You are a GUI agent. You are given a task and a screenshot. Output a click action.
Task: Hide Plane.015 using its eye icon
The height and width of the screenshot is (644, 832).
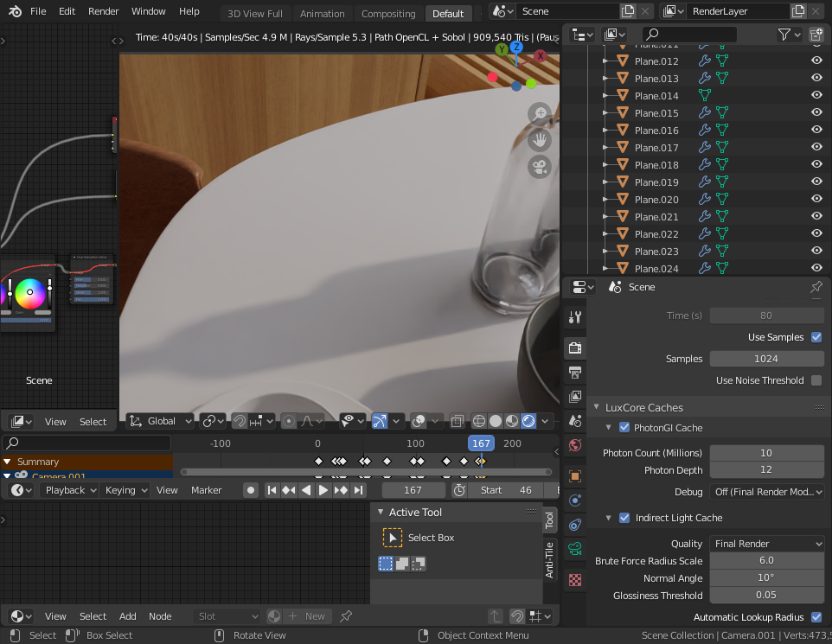click(816, 113)
